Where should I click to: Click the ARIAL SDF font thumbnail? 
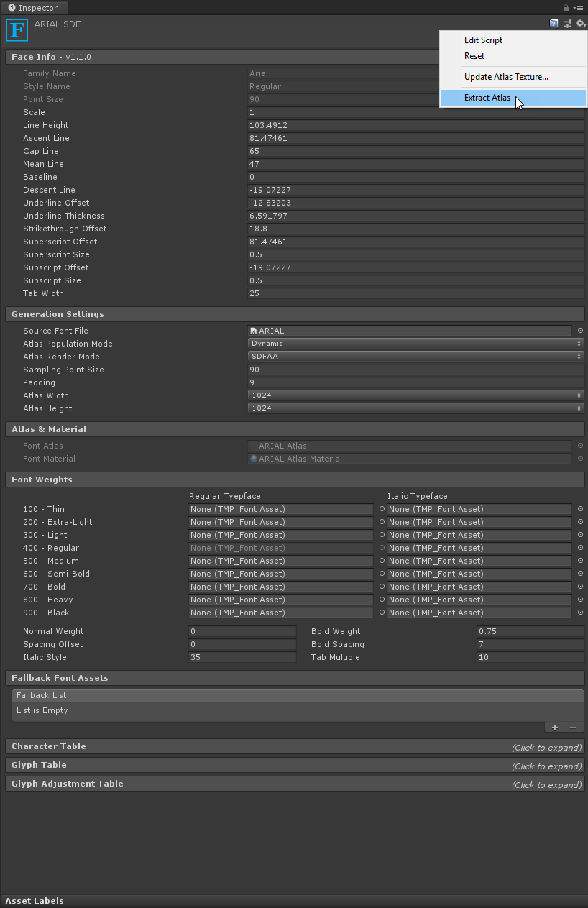(x=16, y=29)
